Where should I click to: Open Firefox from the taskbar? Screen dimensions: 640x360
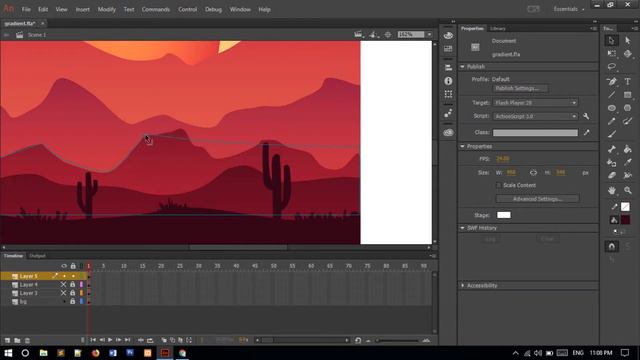coord(96,353)
